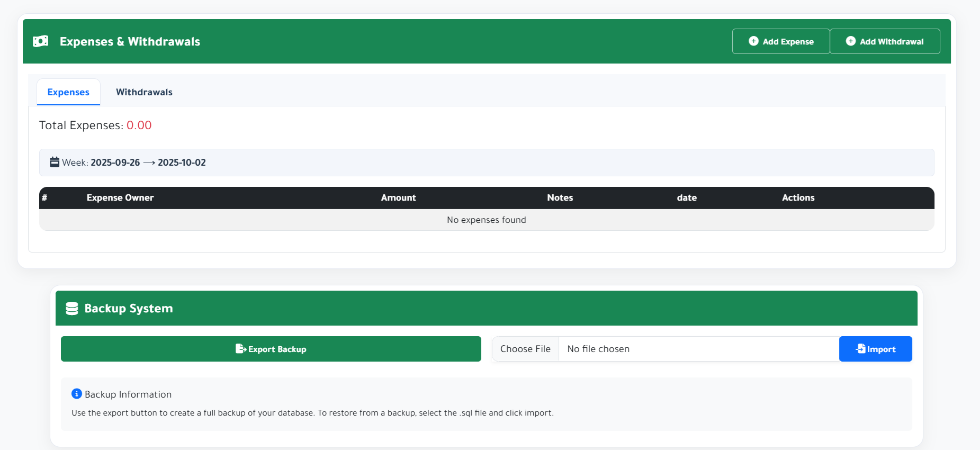Click the money bill icon in header
Viewport: 980px width, 450px height.
click(x=41, y=41)
